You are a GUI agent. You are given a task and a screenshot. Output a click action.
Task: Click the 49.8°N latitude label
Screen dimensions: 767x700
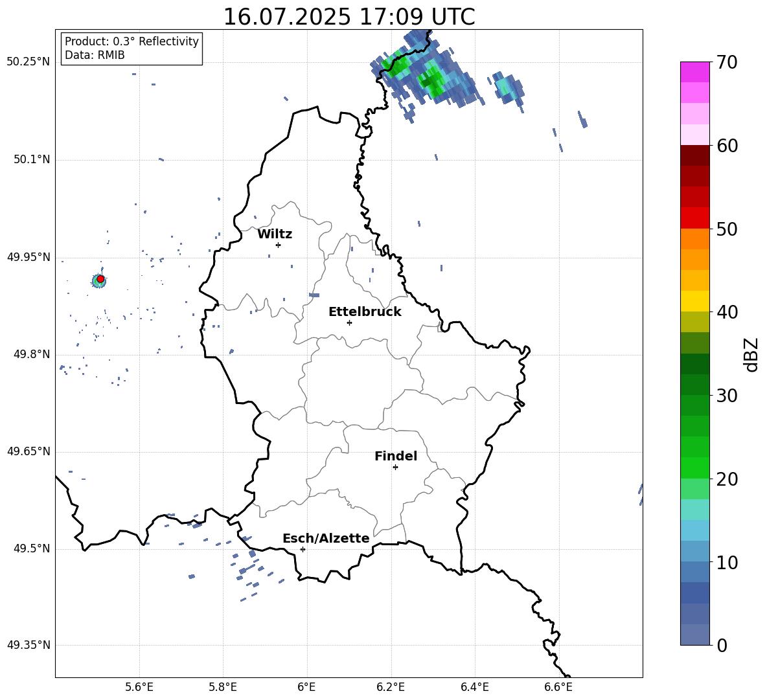pos(31,354)
